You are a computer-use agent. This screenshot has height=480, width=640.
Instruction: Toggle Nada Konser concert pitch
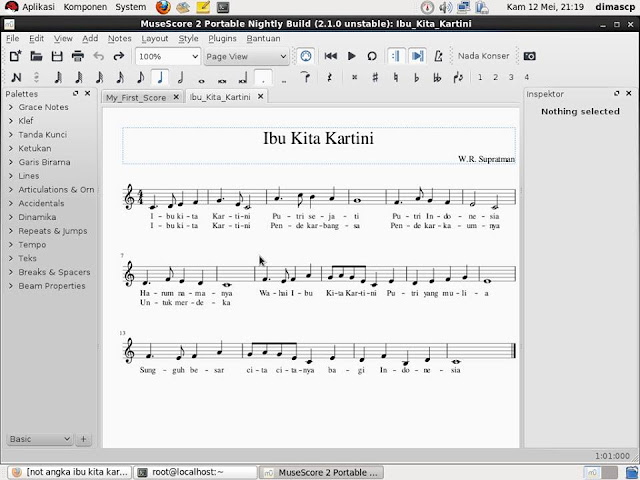(483, 56)
